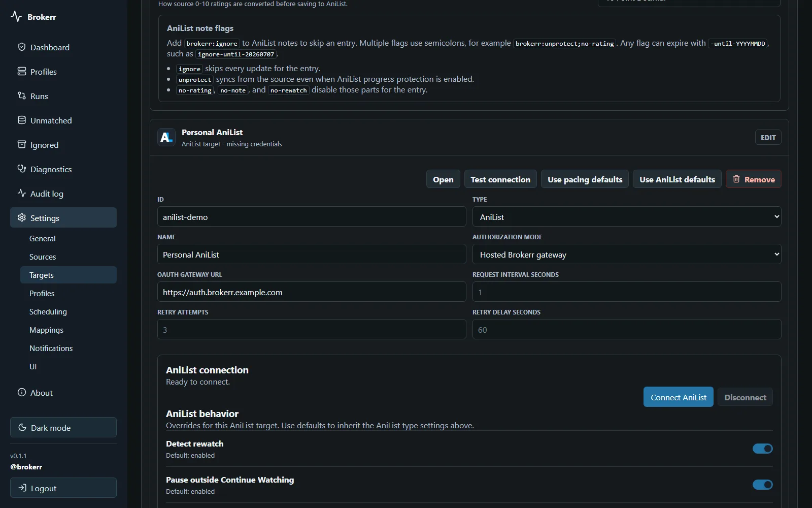Click the @brokerr username text
The height and width of the screenshot is (508, 812).
26,467
